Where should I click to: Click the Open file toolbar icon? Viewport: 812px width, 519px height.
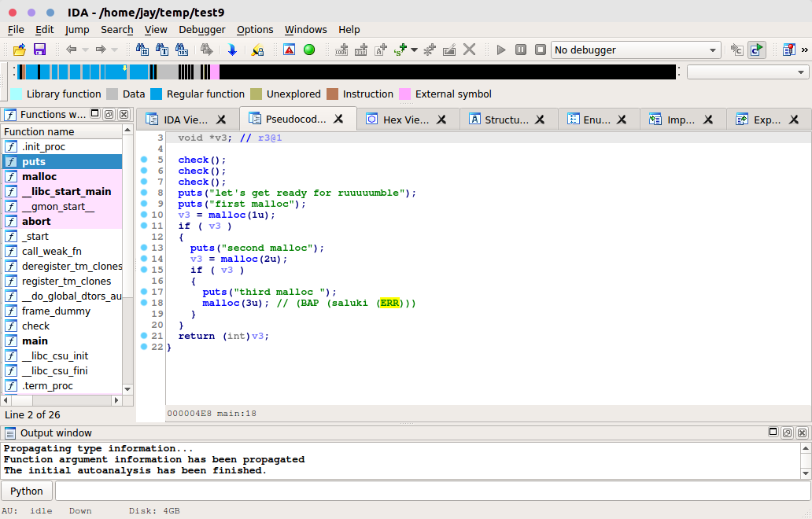(19, 50)
